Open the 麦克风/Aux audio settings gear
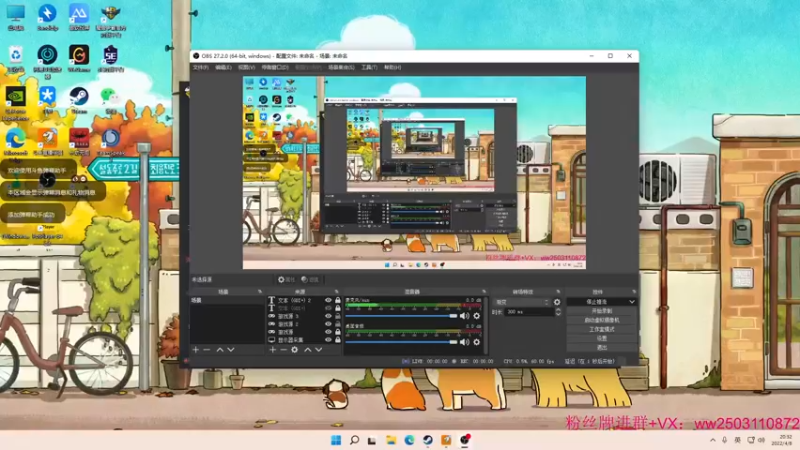 tap(477, 316)
